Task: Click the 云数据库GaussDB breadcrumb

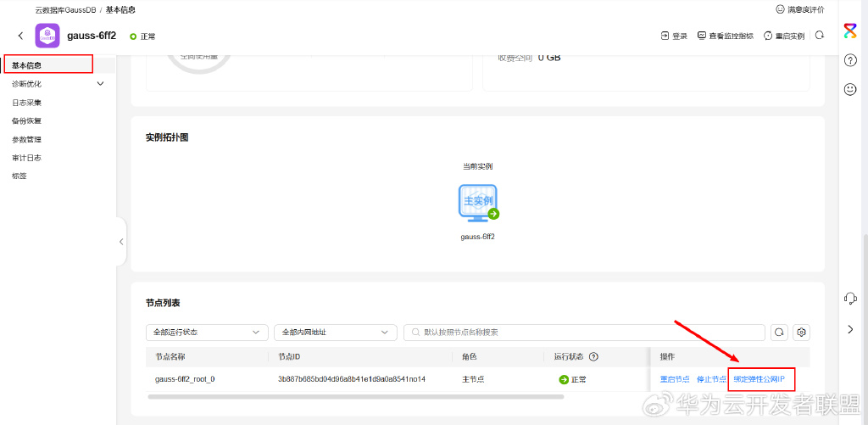Action: tap(65, 10)
